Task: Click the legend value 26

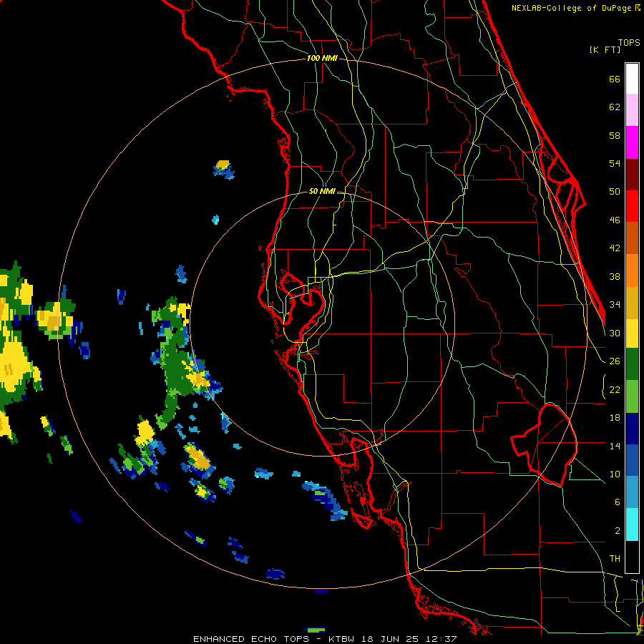Action: tap(615, 361)
